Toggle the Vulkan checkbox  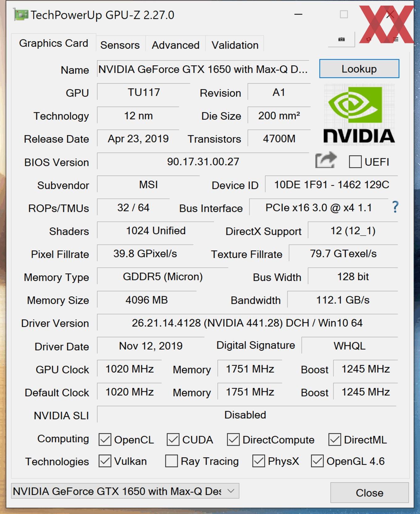(105, 461)
